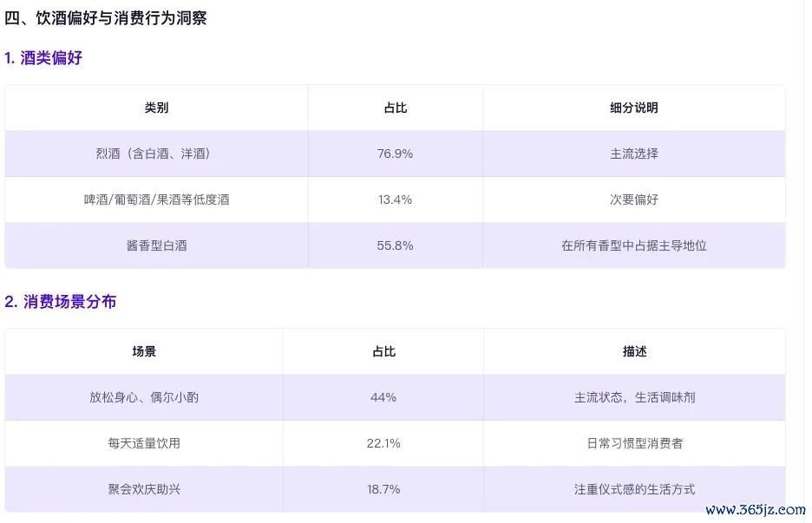Click the 四、饮酒偏好与消费行为洞察 heading
Image resolution: width=812 pixels, height=523 pixels.
(x=106, y=18)
